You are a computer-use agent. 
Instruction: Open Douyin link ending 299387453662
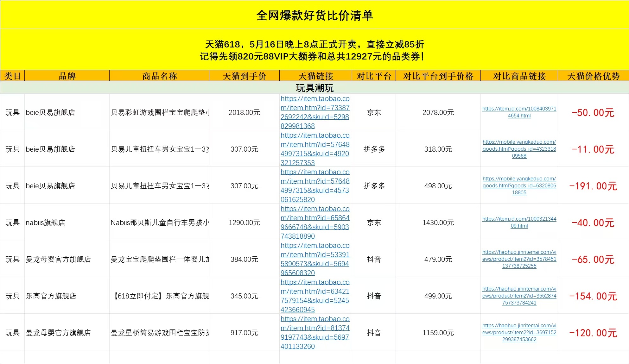(519, 332)
